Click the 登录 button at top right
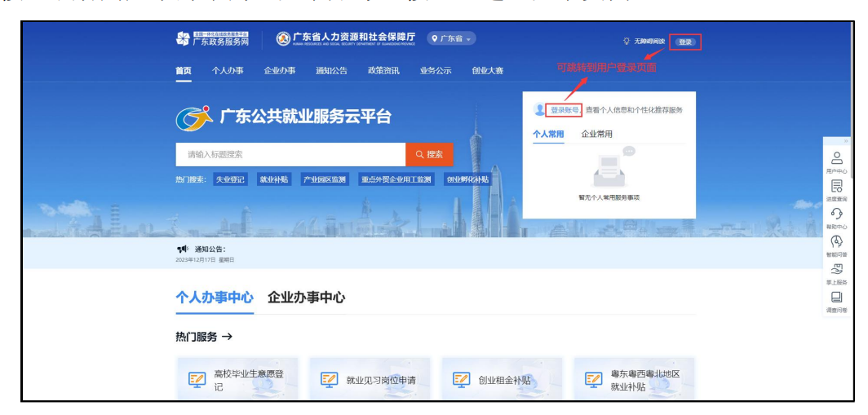 tap(684, 42)
